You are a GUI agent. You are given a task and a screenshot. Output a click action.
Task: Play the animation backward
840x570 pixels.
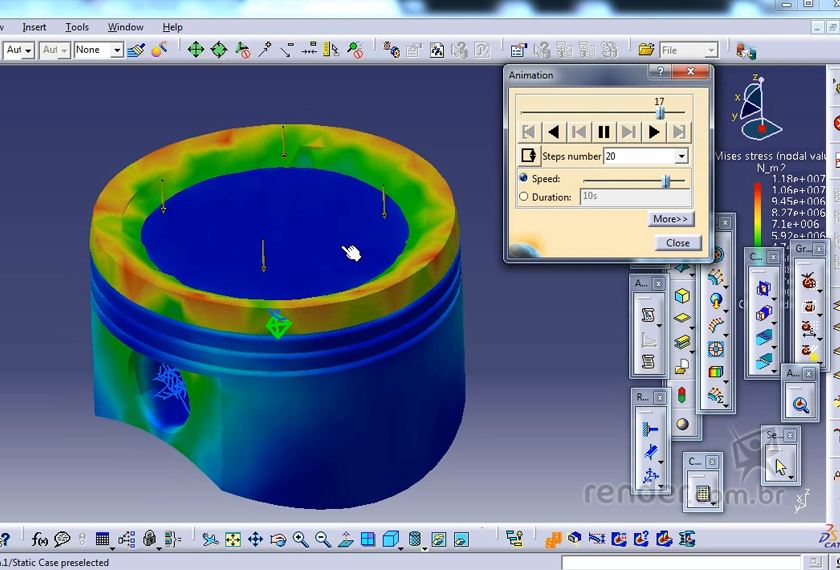point(554,132)
